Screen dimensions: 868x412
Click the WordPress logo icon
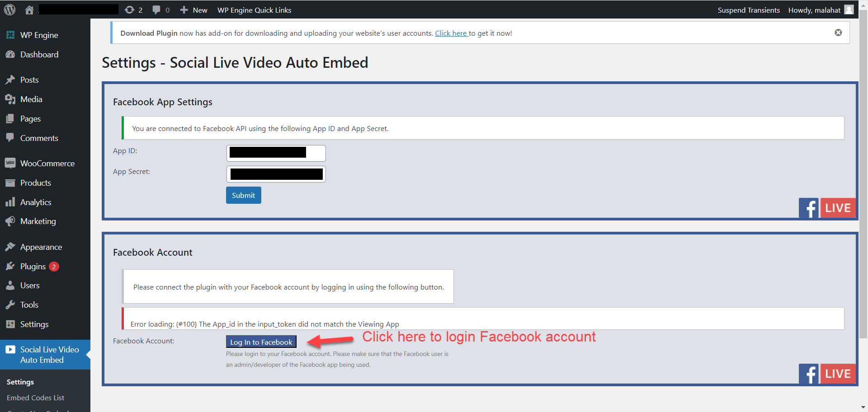9,9
